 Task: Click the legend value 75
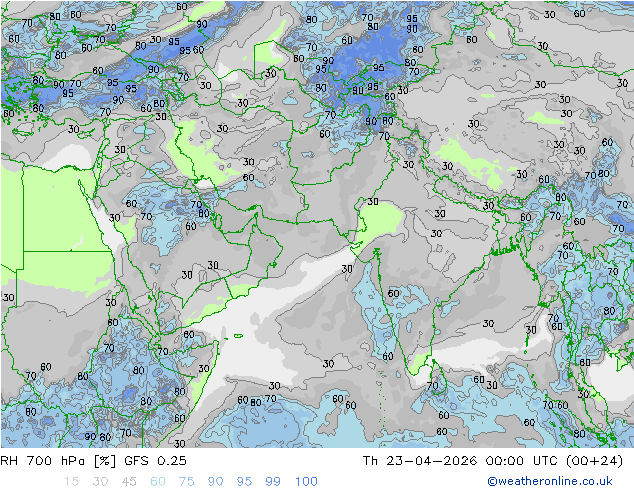coord(187,482)
